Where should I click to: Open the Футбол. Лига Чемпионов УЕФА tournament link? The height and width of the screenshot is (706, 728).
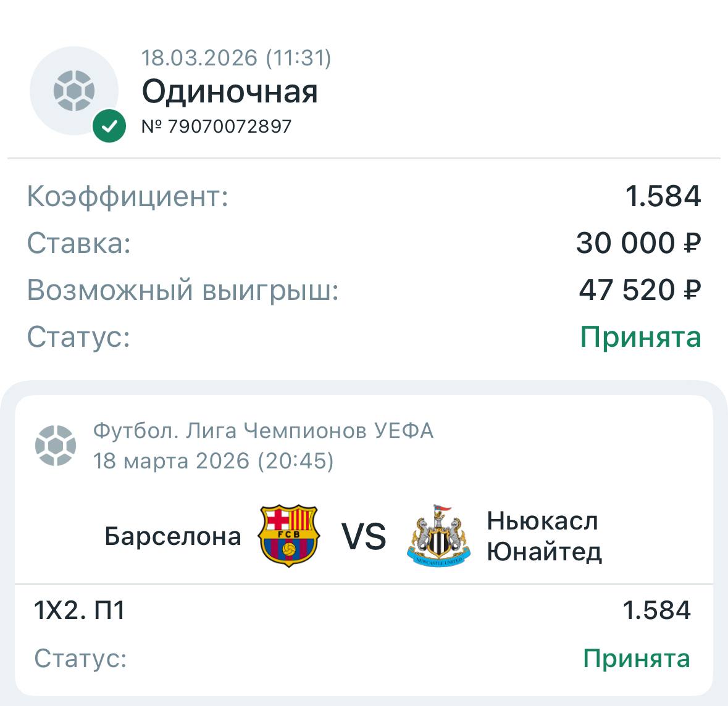point(263,431)
